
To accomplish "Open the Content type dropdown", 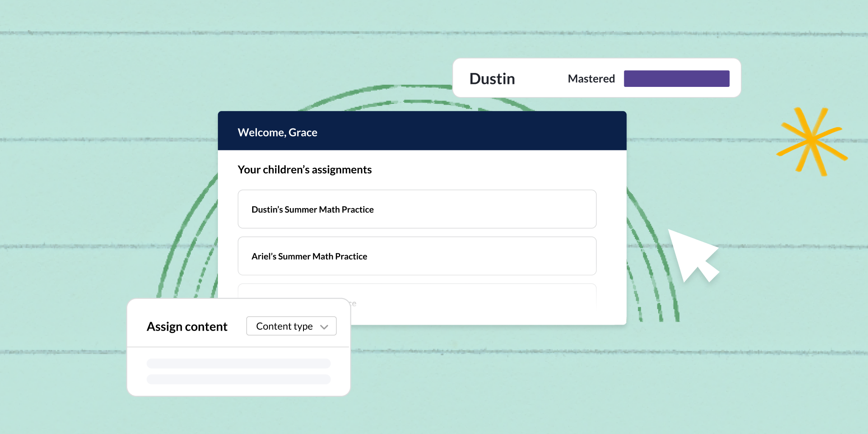I will [291, 326].
